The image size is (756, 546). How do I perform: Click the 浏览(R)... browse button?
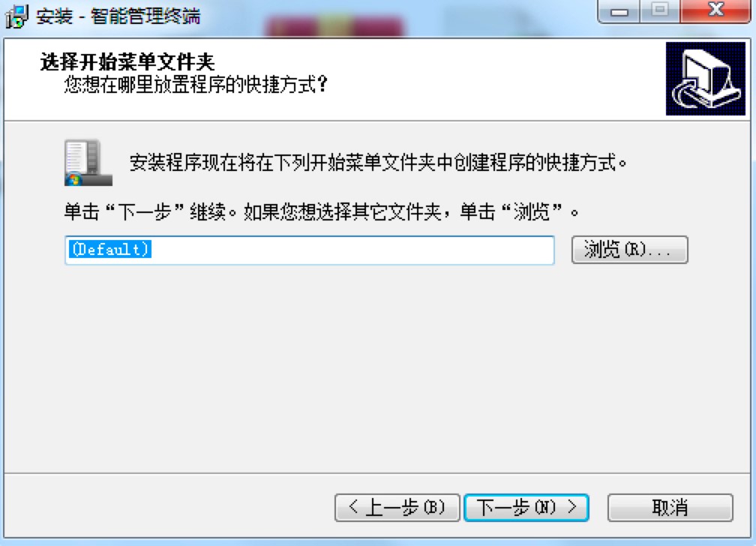(629, 249)
